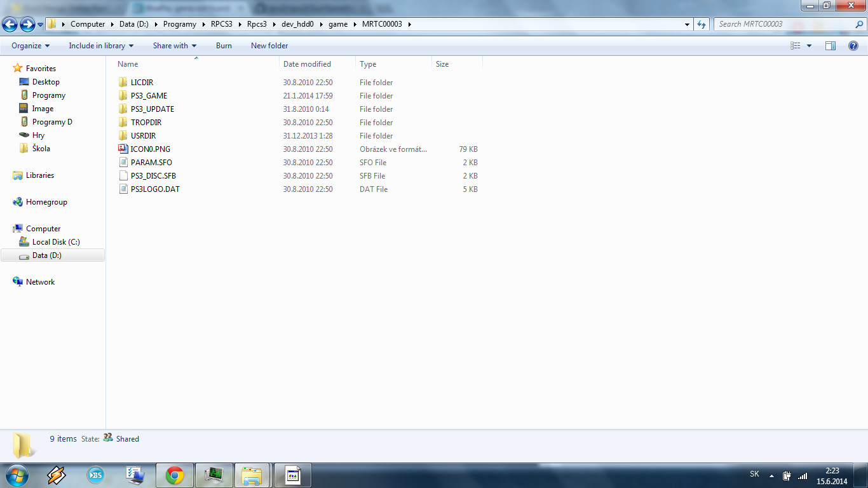Select Local Disk (C:) in navigation pane
The width and height of the screenshot is (868, 488).
point(56,242)
